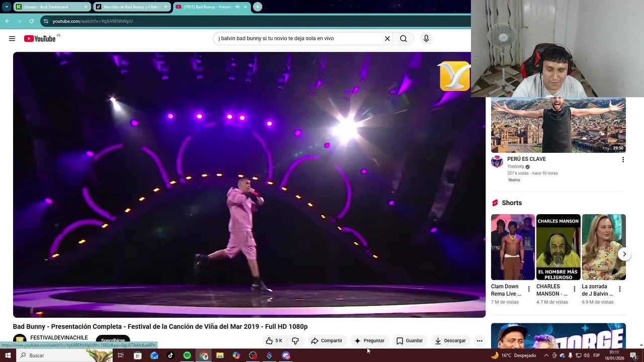Share the video via Compartir
The width and height of the screenshot is (644, 362).
(327, 341)
